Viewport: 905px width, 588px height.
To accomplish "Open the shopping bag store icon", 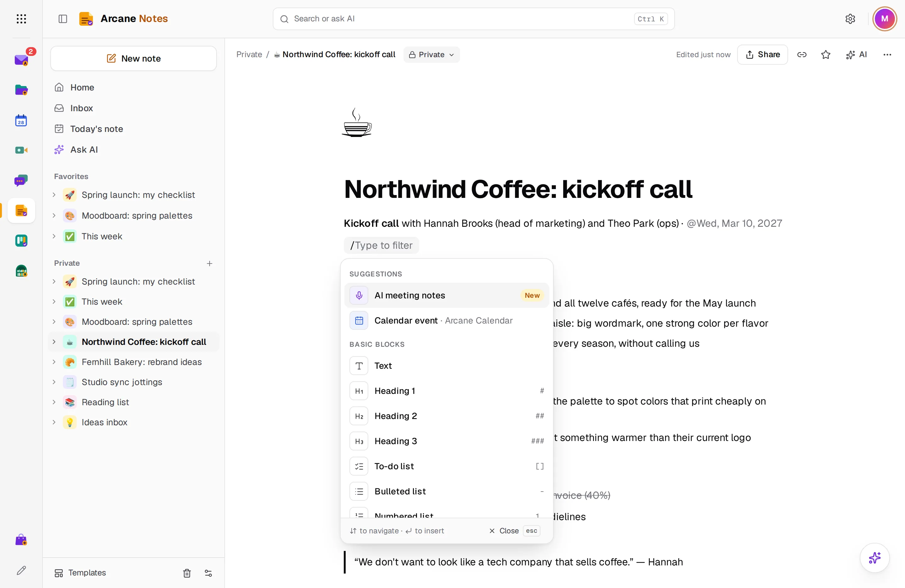I will (21, 540).
